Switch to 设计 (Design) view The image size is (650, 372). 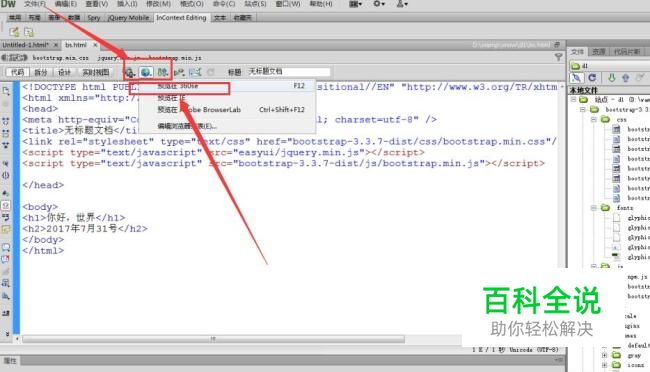coord(64,73)
